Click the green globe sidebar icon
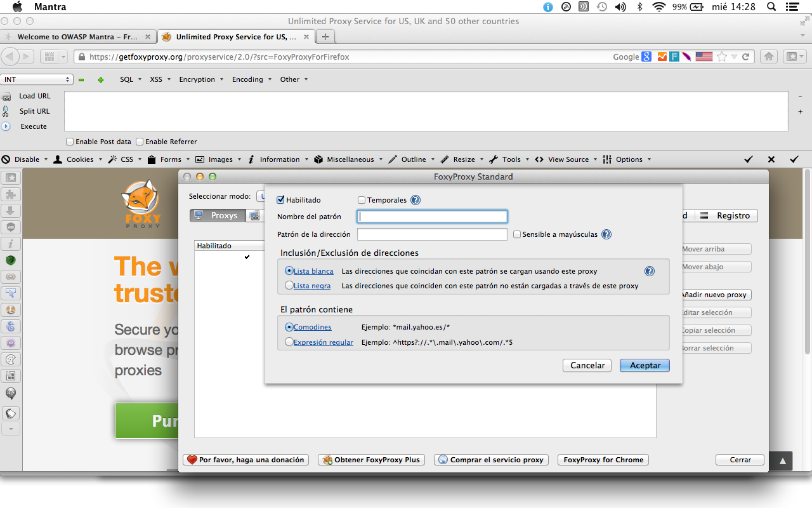 coord(11,260)
